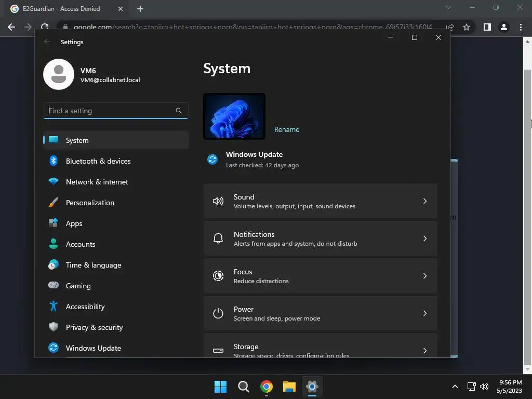This screenshot has height=399, width=532.
Task: Open Bluetooth & devices settings
Action: pos(116,161)
